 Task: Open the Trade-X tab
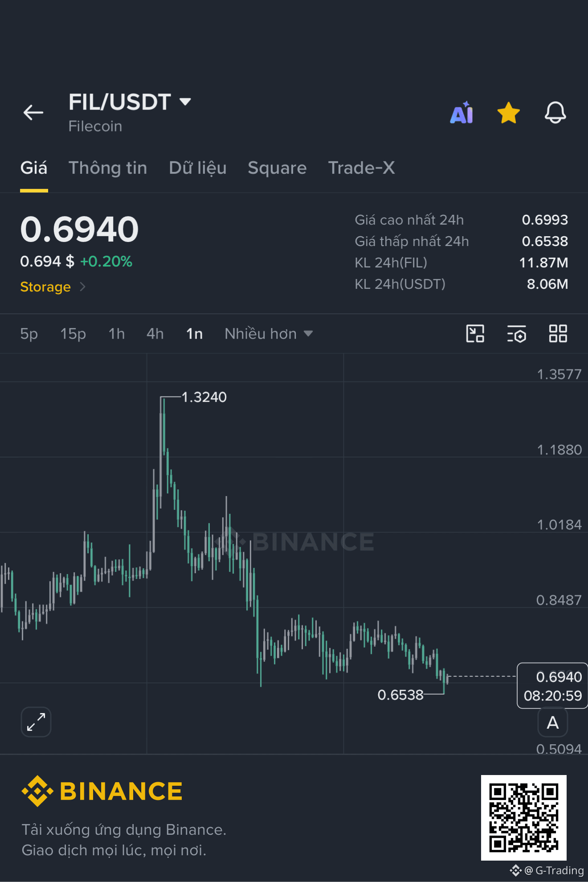click(x=361, y=168)
